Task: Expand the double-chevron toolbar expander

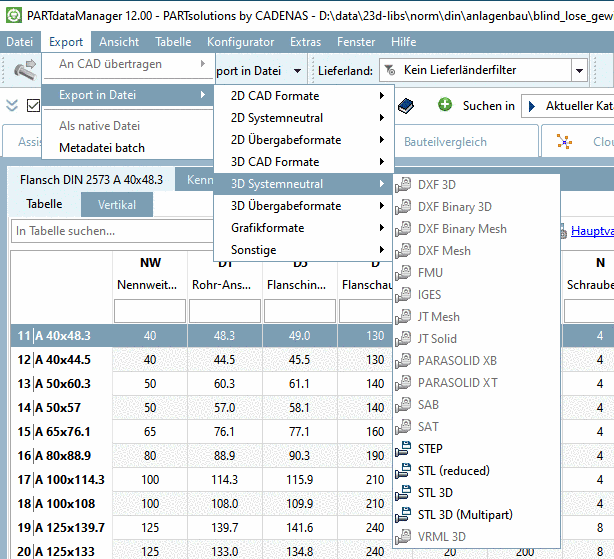Action: [x=12, y=106]
